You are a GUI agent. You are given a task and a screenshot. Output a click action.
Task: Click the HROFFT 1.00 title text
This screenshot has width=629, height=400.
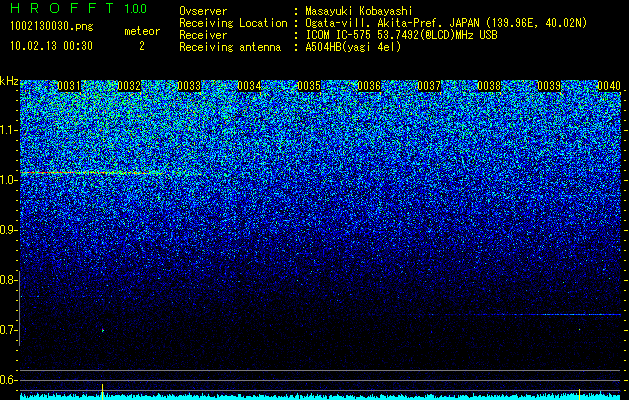(x=79, y=8)
